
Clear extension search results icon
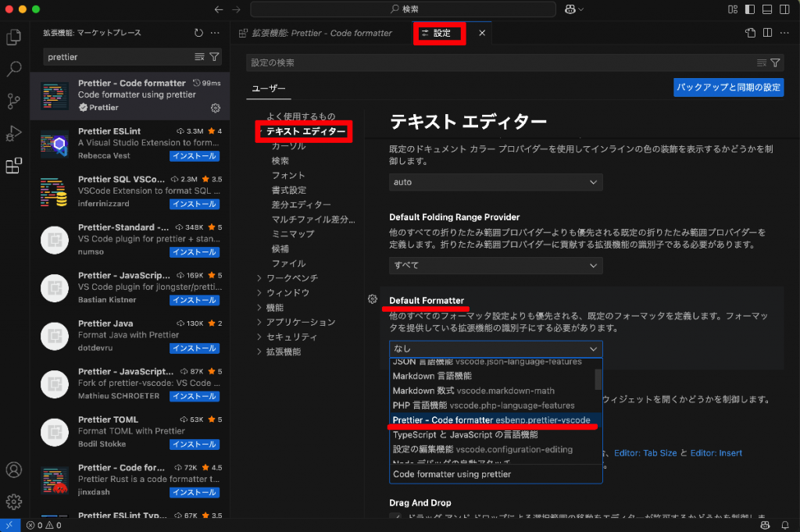pyautogui.click(x=199, y=56)
